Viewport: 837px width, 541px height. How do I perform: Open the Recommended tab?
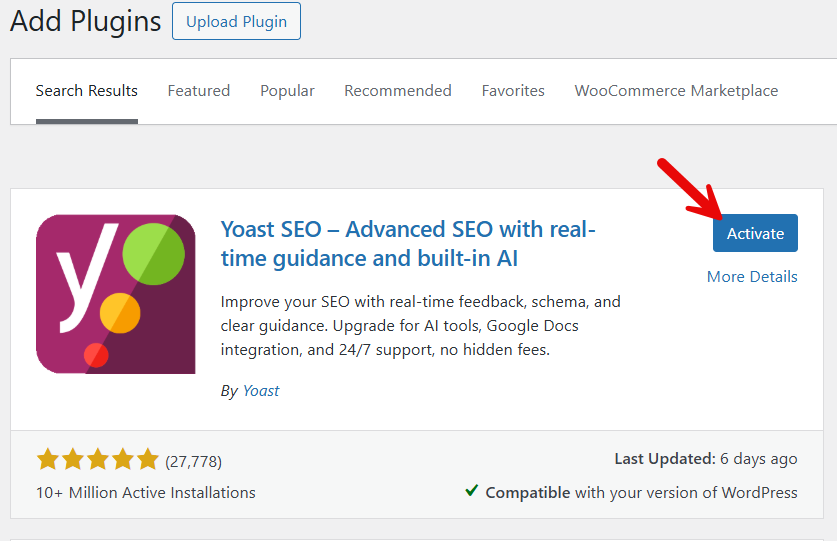398,91
